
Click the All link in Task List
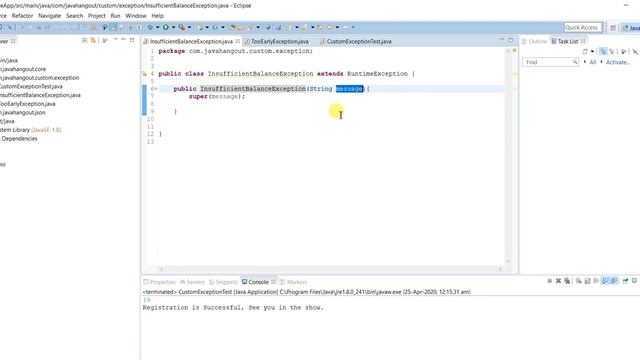(593, 62)
